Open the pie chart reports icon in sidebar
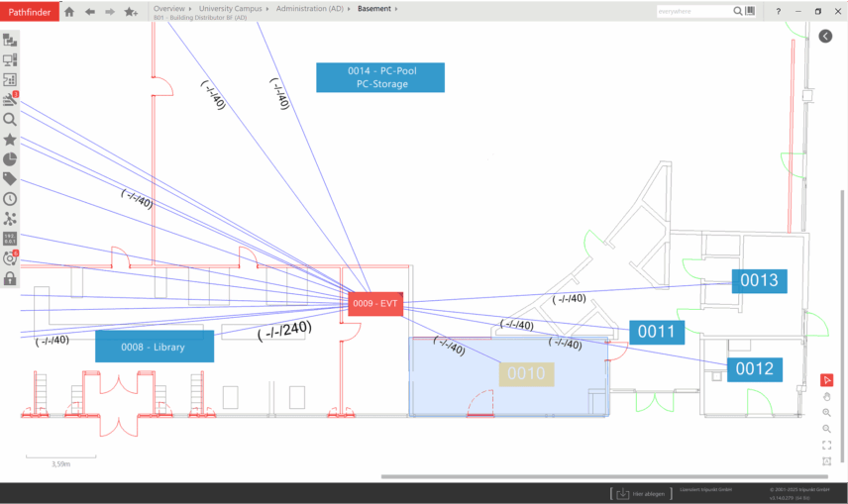Image resolution: width=848 pixels, height=504 pixels. pyautogui.click(x=10, y=158)
